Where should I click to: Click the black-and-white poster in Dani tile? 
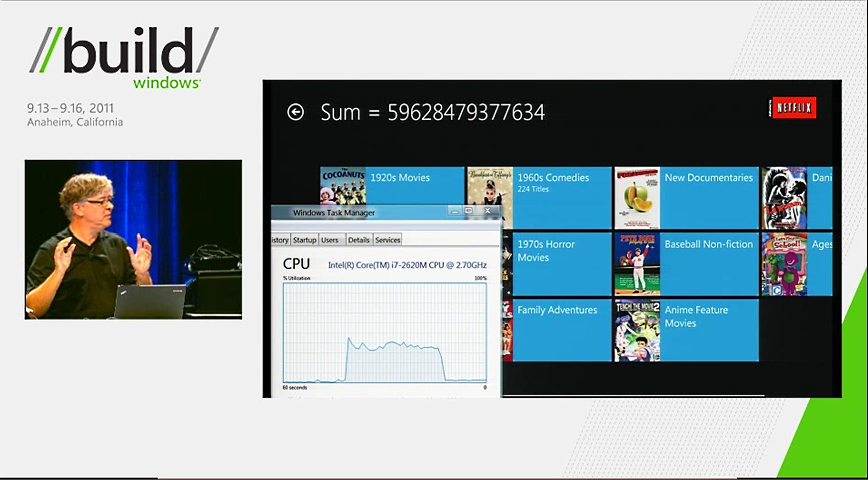tap(784, 198)
